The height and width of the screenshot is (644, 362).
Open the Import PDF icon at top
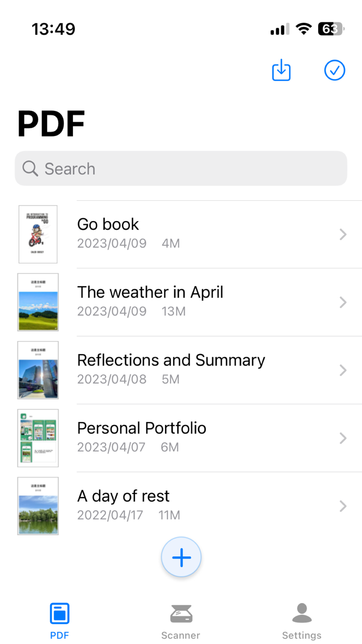tap(281, 70)
